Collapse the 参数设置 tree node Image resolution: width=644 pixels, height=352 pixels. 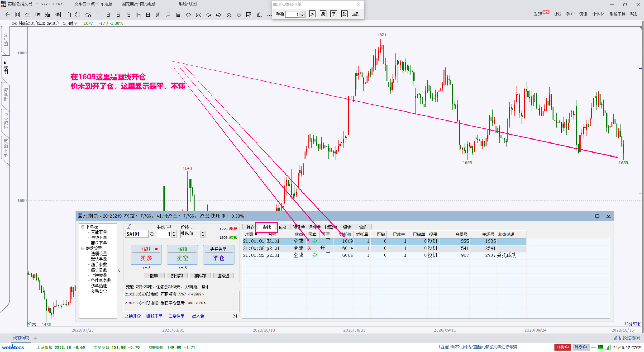click(83, 248)
